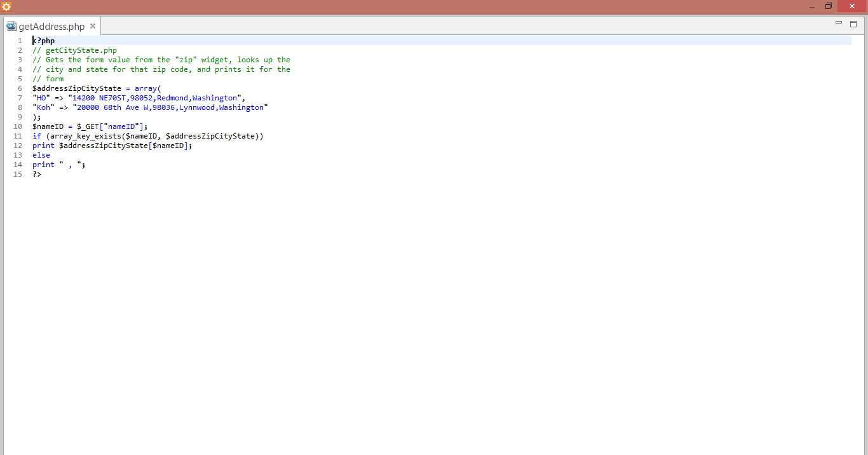Click the array( keyword on line 6
Image resolution: width=868 pixels, height=455 pixels.
pos(148,88)
